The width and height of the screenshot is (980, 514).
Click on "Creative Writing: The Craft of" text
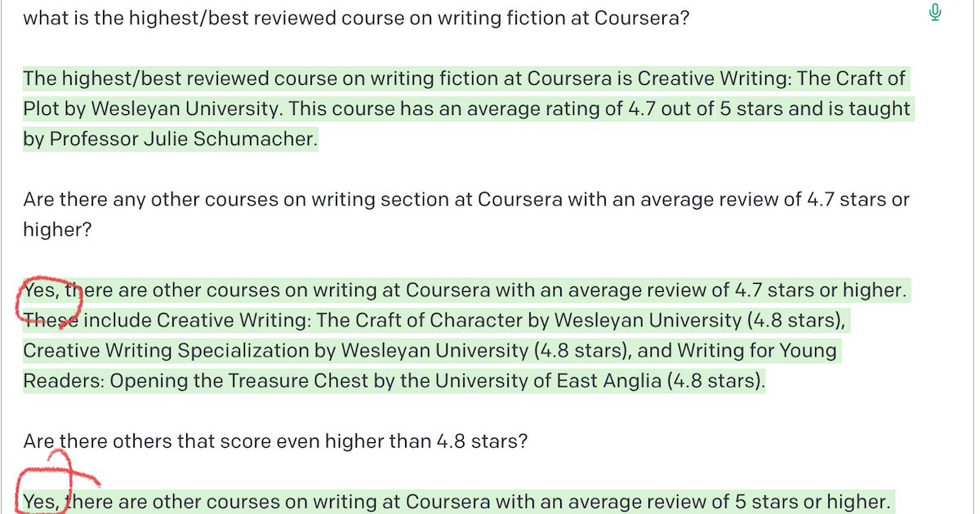coord(771,79)
